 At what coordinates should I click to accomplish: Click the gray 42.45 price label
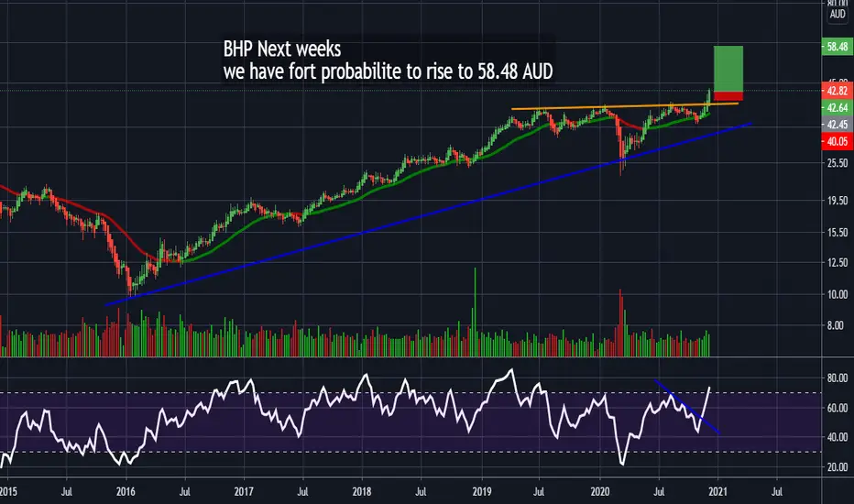click(x=838, y=125)
